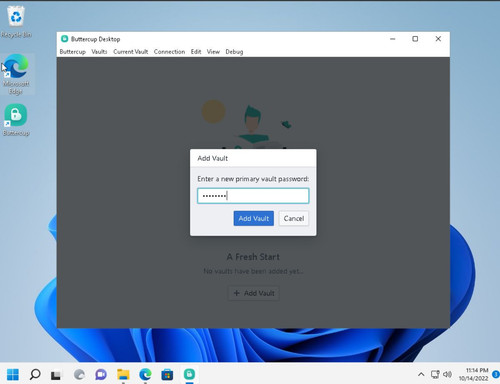Open the Debug menu
The width and height of the screenshot is (500, 384).
click(x=234, y=52)
